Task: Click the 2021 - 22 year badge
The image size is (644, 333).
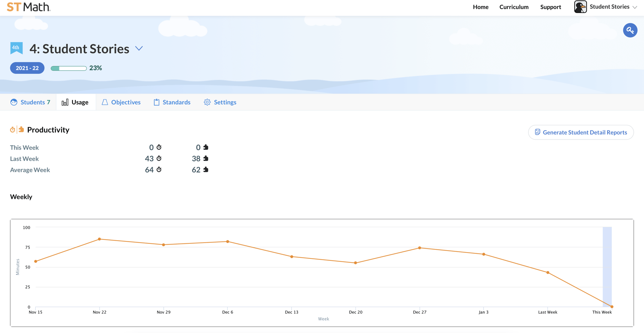Action: (x=27, y=68)
